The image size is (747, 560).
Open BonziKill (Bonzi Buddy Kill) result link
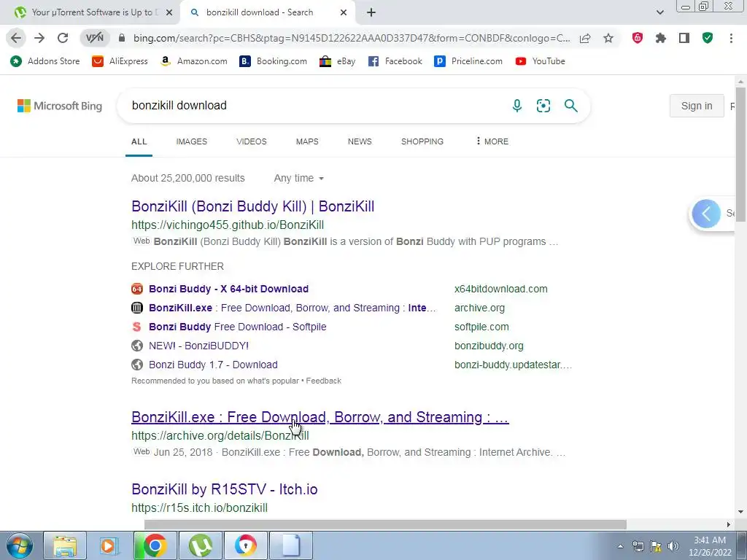pos(253,206)
